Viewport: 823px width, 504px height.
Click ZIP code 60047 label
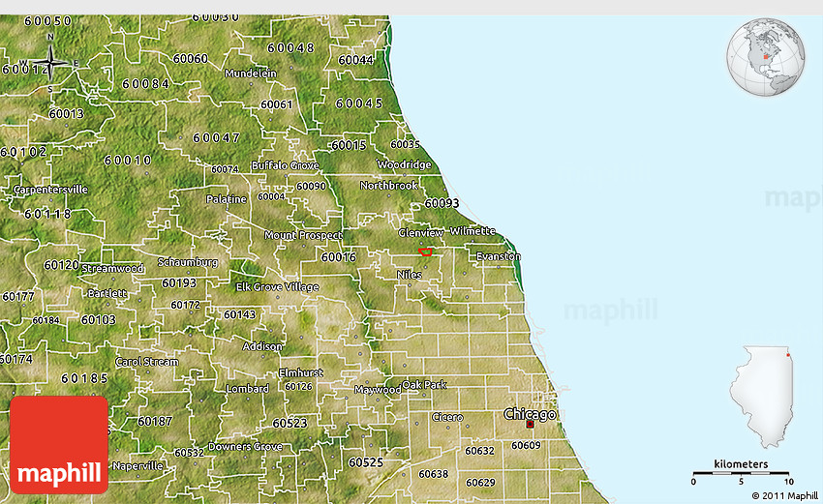click(216, 137)
